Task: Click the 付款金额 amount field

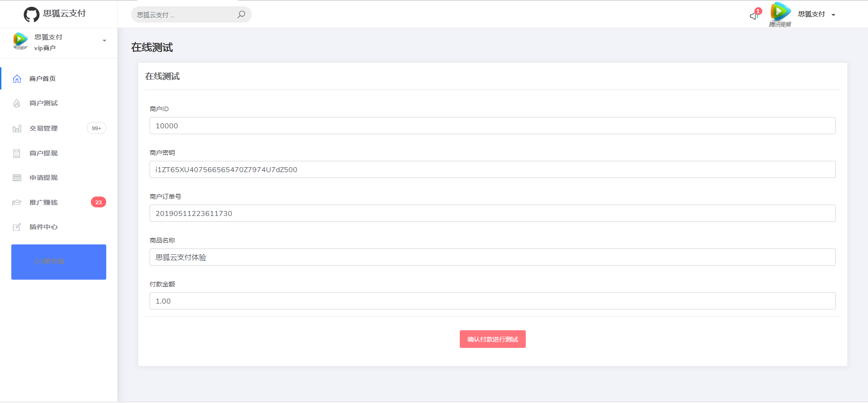Action: tap(492, 301)
